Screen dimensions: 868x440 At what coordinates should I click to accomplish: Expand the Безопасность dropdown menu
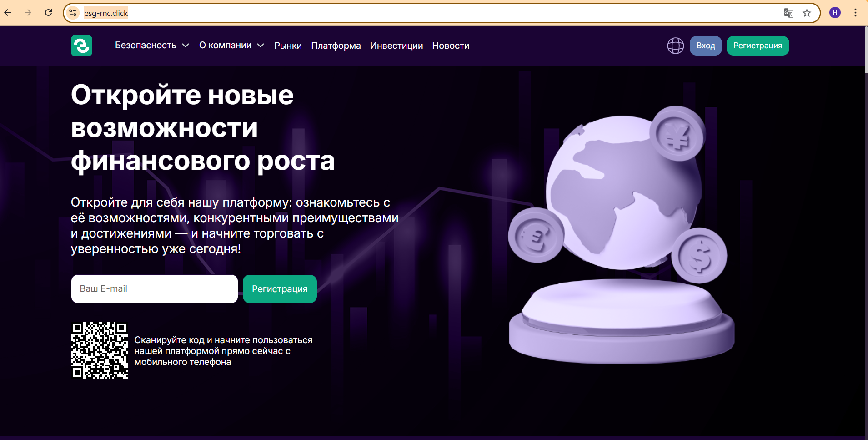[152, 46]
